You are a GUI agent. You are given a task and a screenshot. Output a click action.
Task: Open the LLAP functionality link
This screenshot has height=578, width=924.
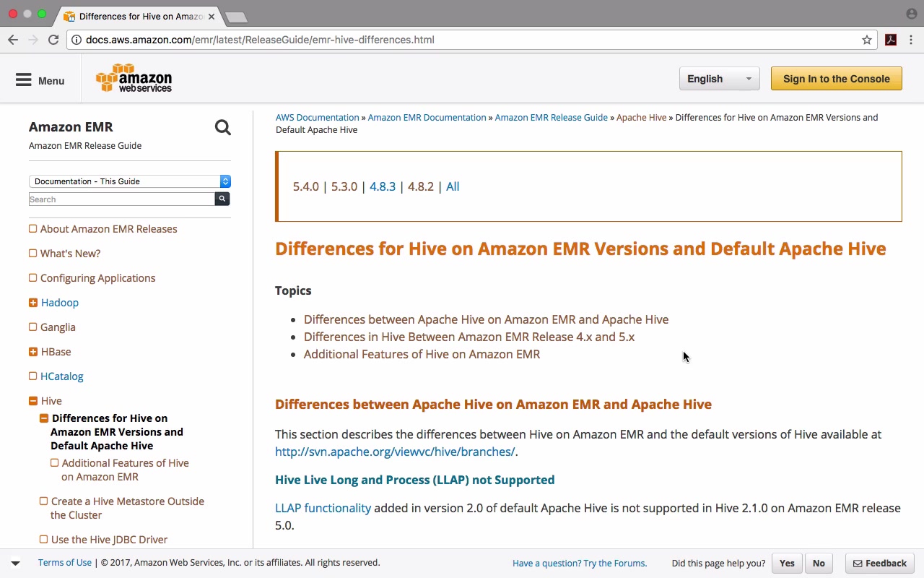point(323,508)
